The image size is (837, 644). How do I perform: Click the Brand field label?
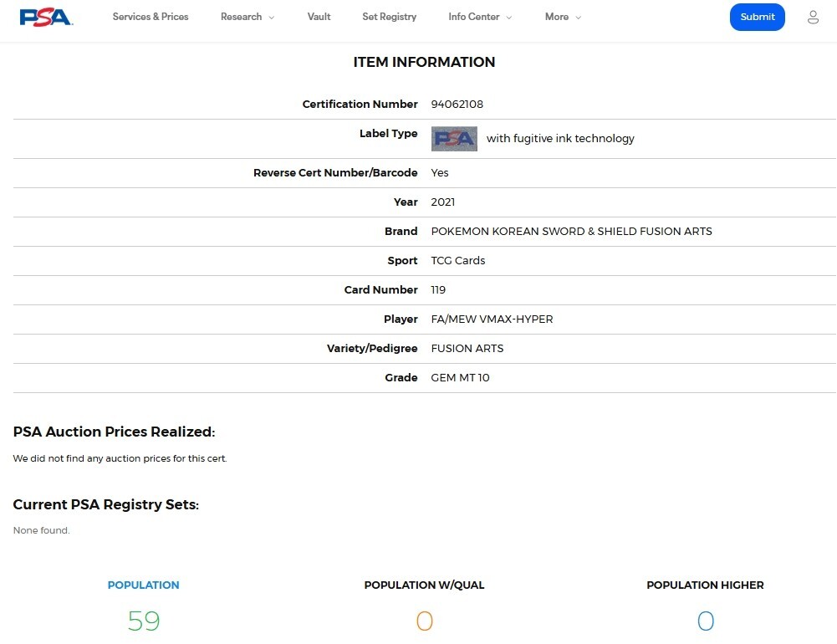coord(401,231)
